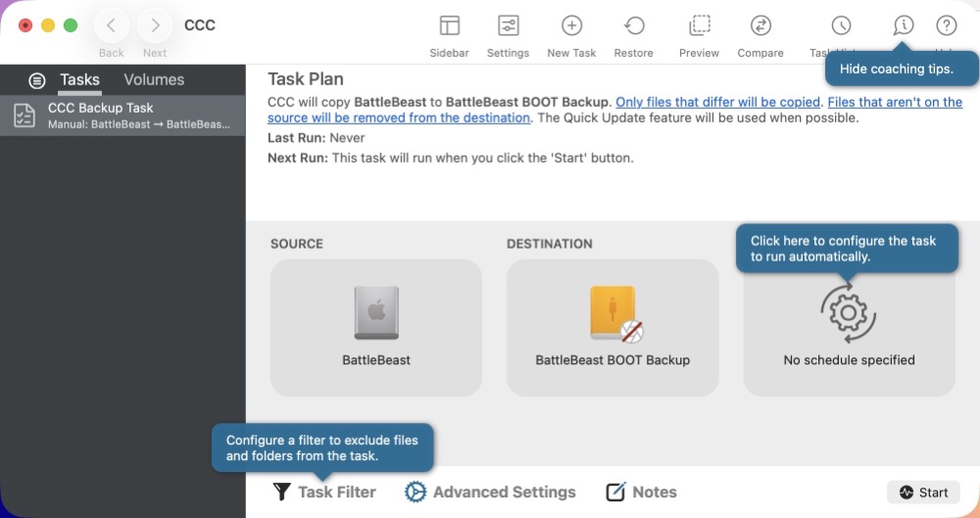Click the Notes pencil icon
Image resolution: width=980 pixels, height=518 pixels.
[x=615, y=492]
